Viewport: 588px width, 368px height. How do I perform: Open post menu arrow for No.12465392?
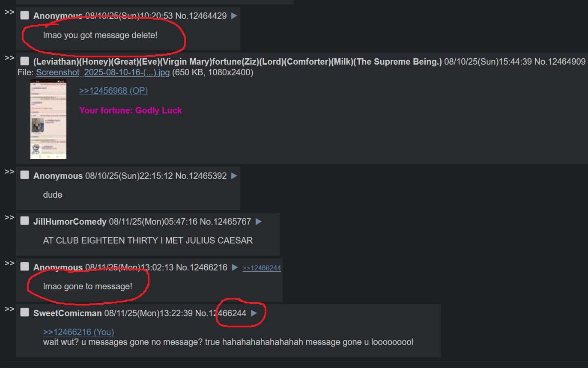(x=234, y=176)
